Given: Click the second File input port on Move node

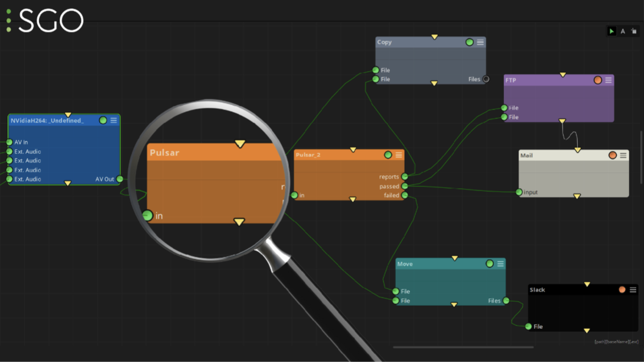Looking at the screenshot, I should click(x=395, y=300).
